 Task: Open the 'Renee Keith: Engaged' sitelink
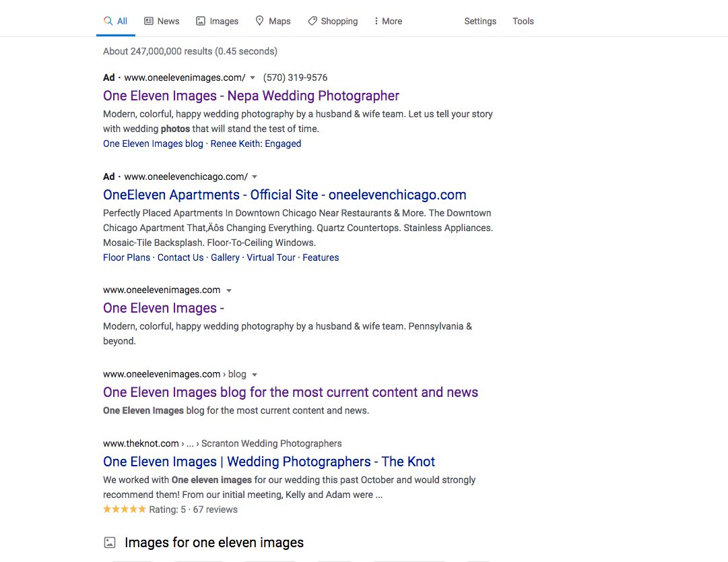pyautogui.click(x=256, y=144)
